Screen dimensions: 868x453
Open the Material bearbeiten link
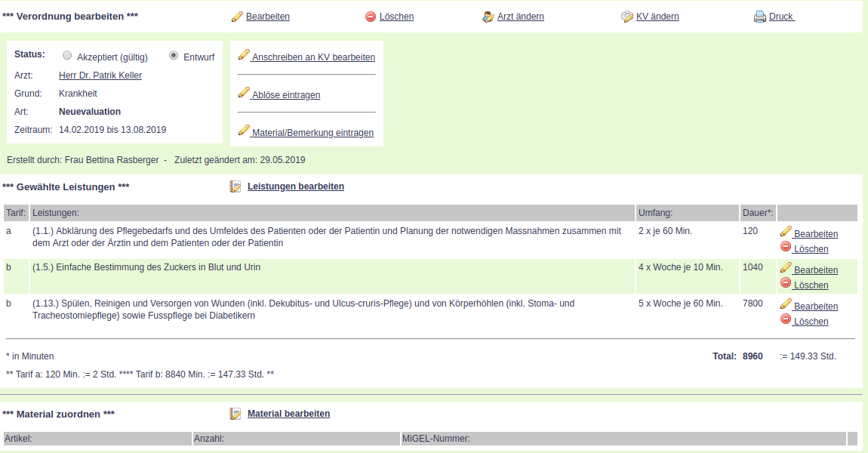(x=288, y=414)
